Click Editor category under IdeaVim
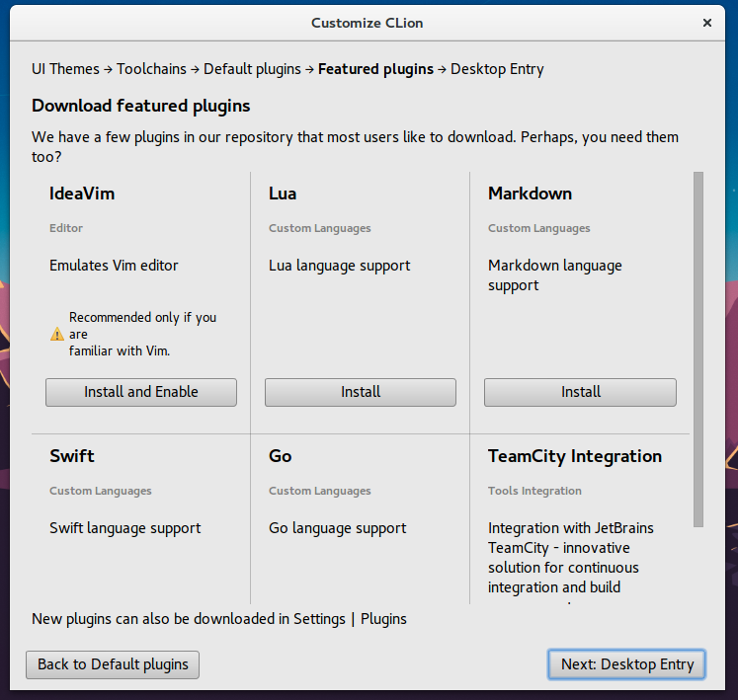 coord(66,228)
